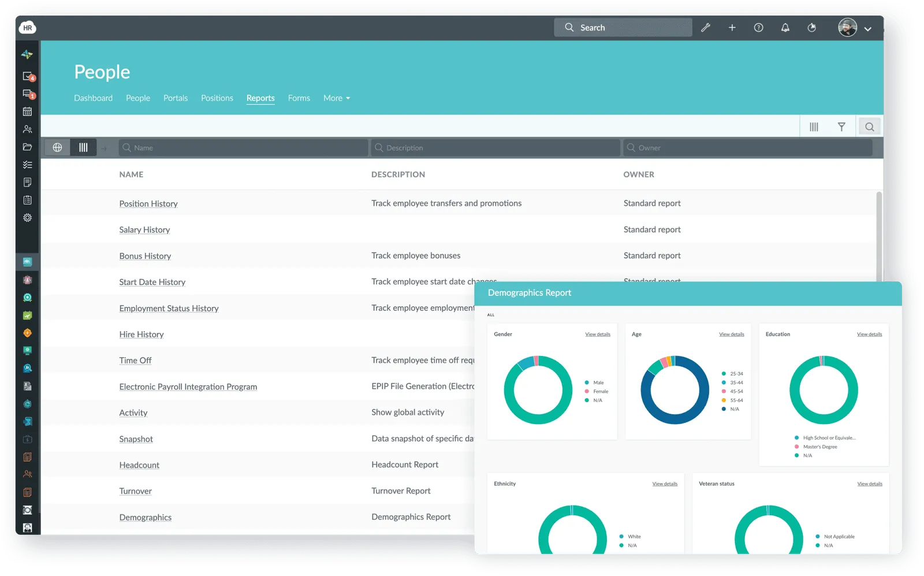Image resolution: width=924 pixels, height=576 pixels.
Task: Select the columns view toggle beside the globe
Action: click(x=83, y=147)
